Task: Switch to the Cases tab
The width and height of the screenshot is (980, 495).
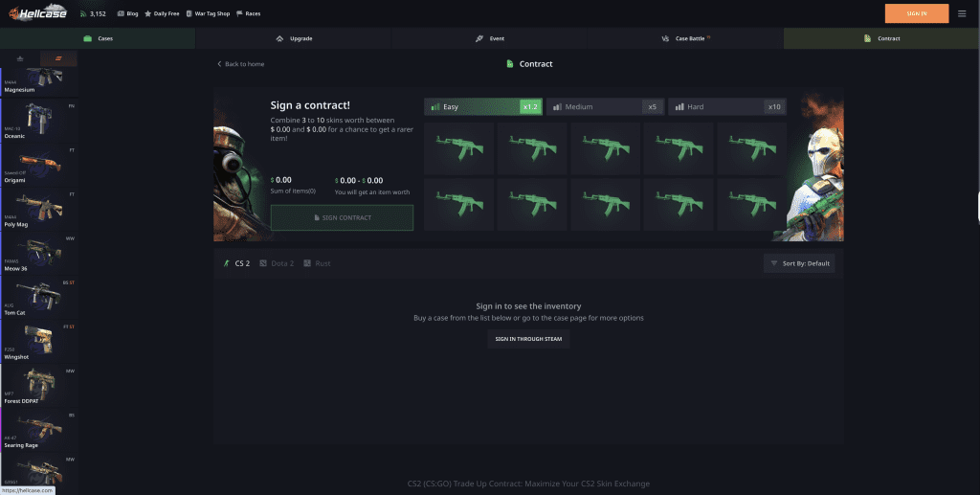Action: pos(98,38)
